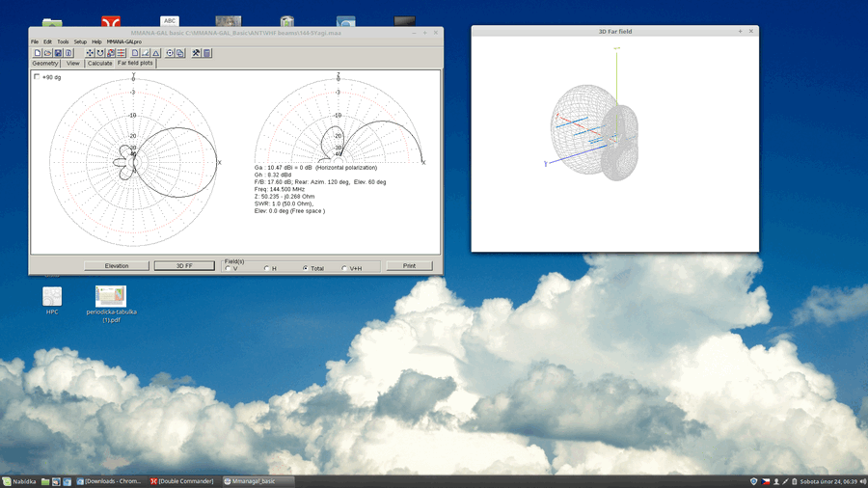Image resolution: width=868 pixels, height=488 pixels.
Task: Open the Setup menu
Action: (x=80, y=41)
